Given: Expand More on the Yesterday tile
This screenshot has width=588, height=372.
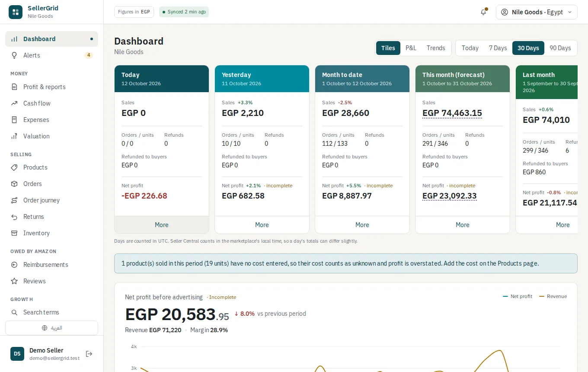Looking at the screenshot, I should [262, 225].
